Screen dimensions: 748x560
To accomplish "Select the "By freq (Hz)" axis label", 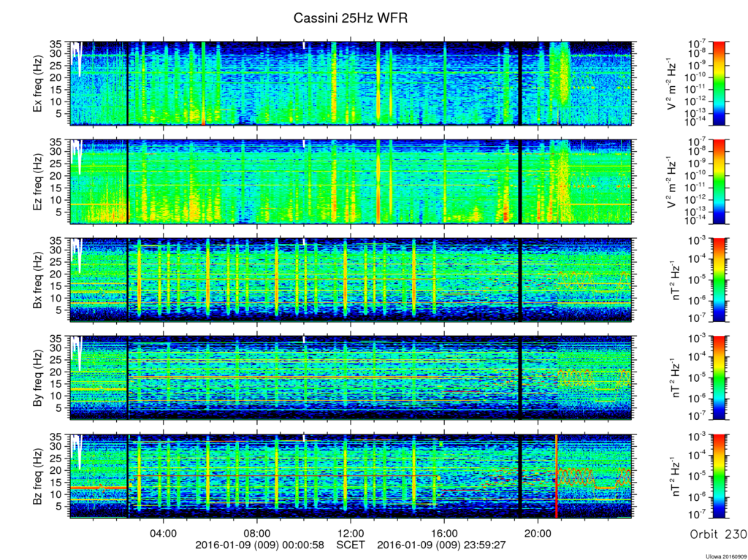I will tap(37, 378).
